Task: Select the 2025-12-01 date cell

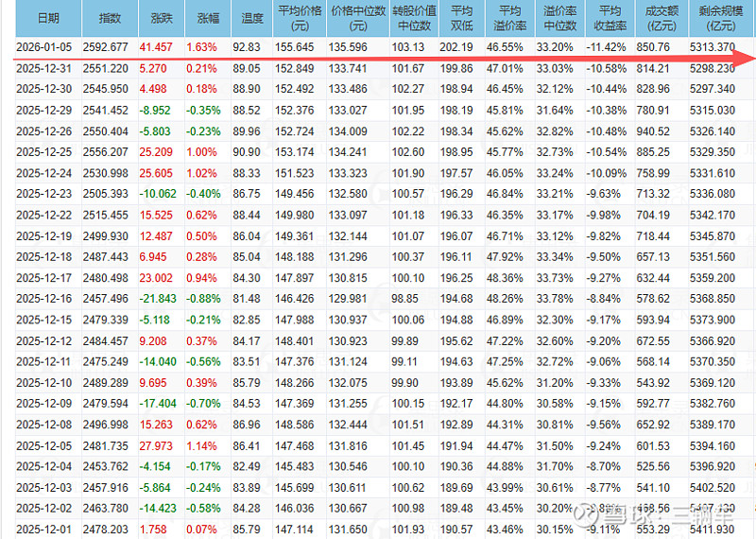Action: pos(47,529)
